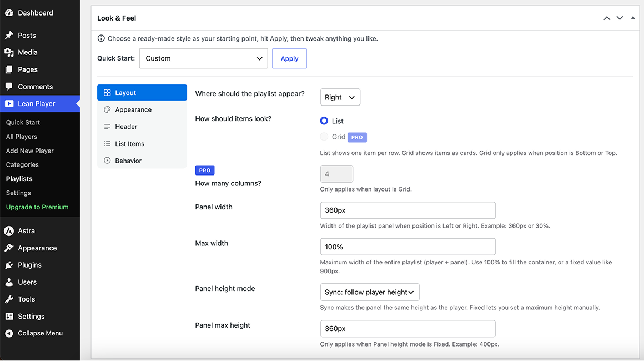Move Look & Feel panel up
The height and width of the screenshot is (361, 644).
pos(607,18)
